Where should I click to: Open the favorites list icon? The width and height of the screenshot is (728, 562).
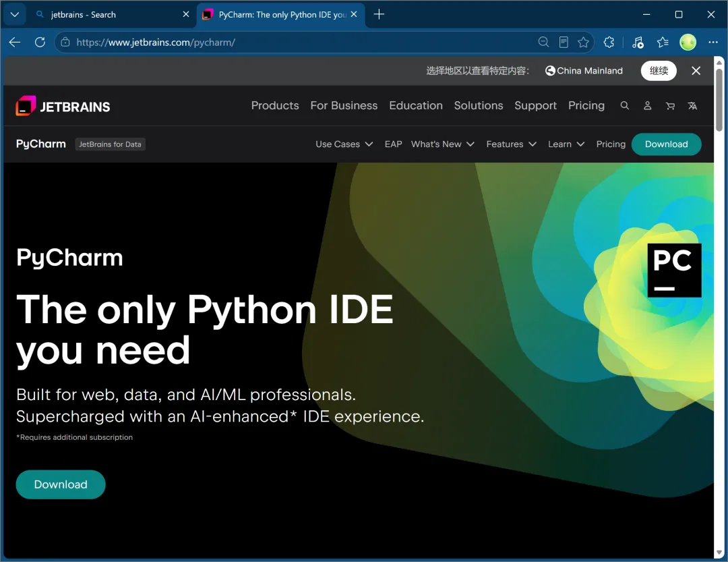click(x=663, y=43)
